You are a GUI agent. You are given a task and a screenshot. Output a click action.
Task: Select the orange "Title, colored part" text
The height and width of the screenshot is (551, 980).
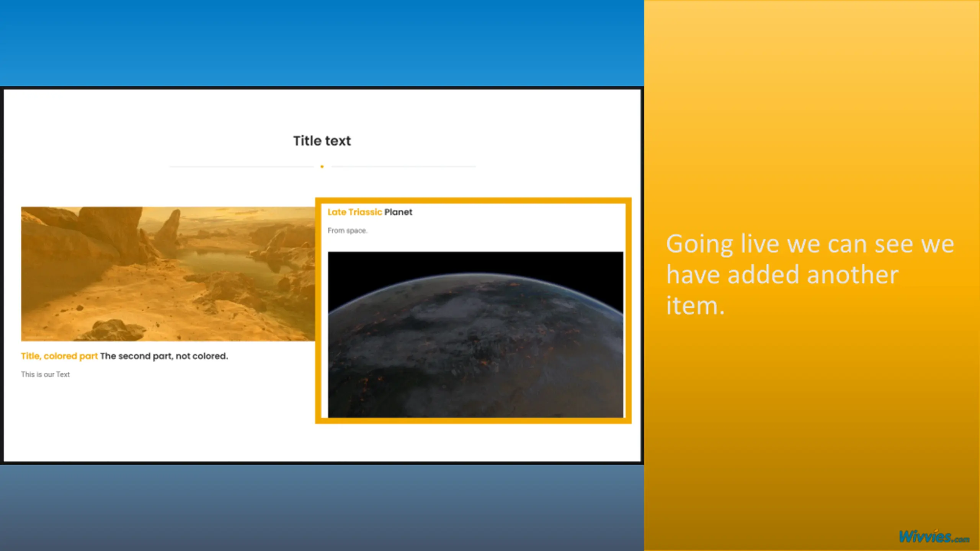pos(59,356)
